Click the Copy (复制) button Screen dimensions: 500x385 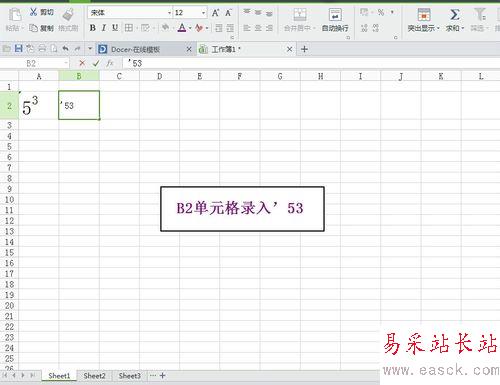(x=41, y=28)
